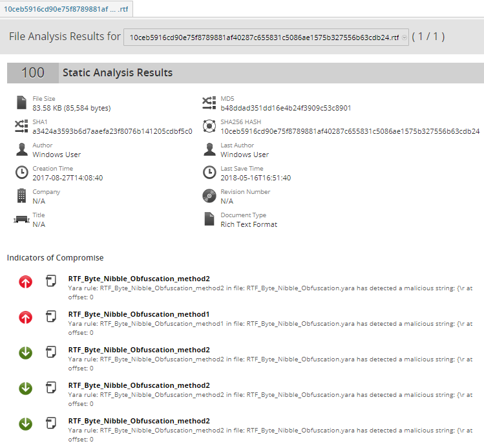
Task: Open the RTF_Byte_Nibble_Obfuscation_method1 rule title
Action: pyautogui.click(x=139, y=314)
